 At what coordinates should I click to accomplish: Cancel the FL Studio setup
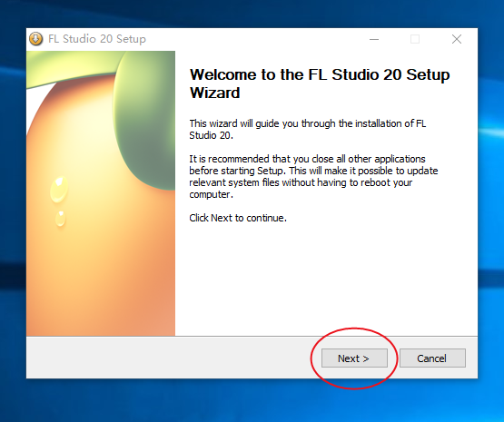pos(432,358)
